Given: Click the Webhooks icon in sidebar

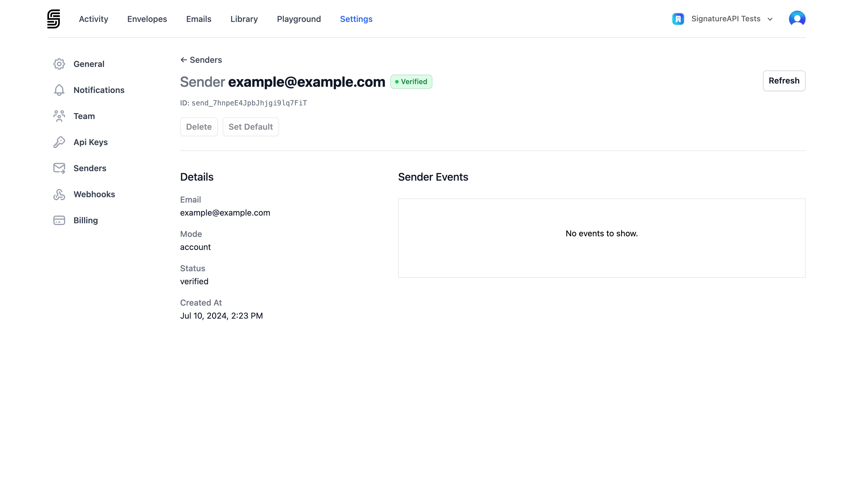Looking at the screenshot, I should point(59,194).
